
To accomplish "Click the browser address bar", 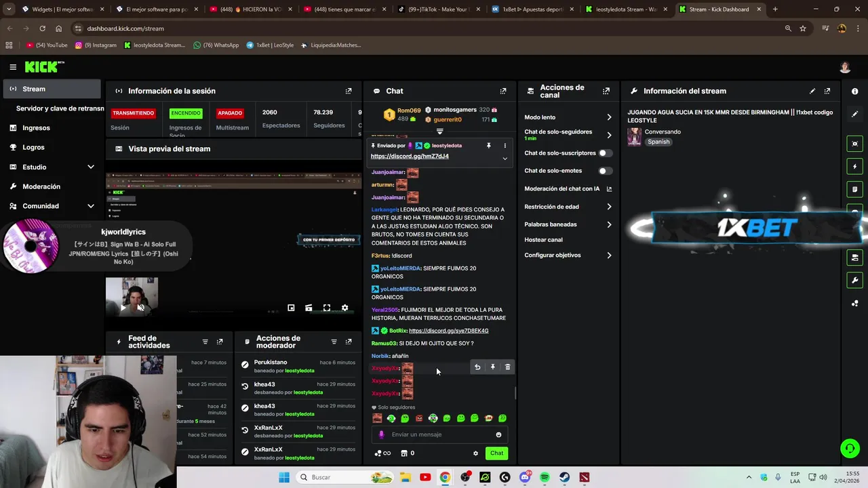I will click(x=427, y=28).
